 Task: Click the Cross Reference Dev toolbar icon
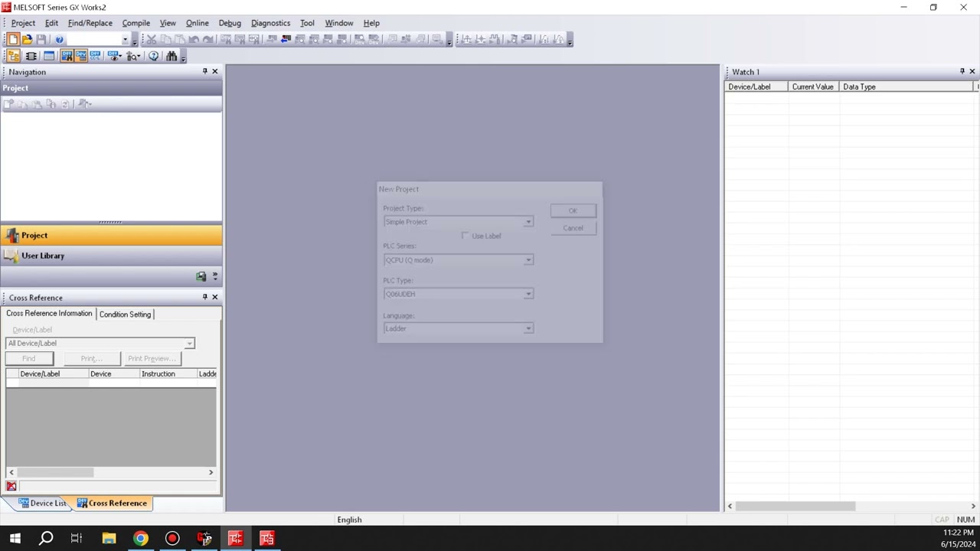(67, 56)
